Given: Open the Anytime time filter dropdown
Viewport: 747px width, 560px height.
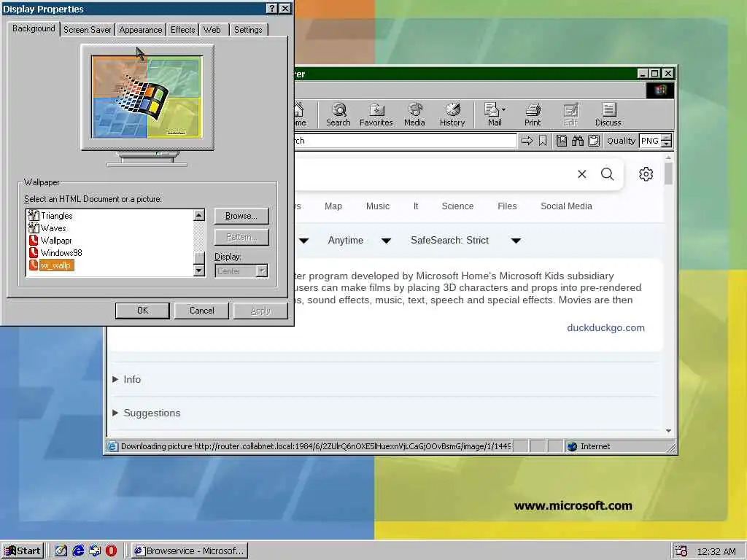Looking at the screenshot, I should click(360, 241).
